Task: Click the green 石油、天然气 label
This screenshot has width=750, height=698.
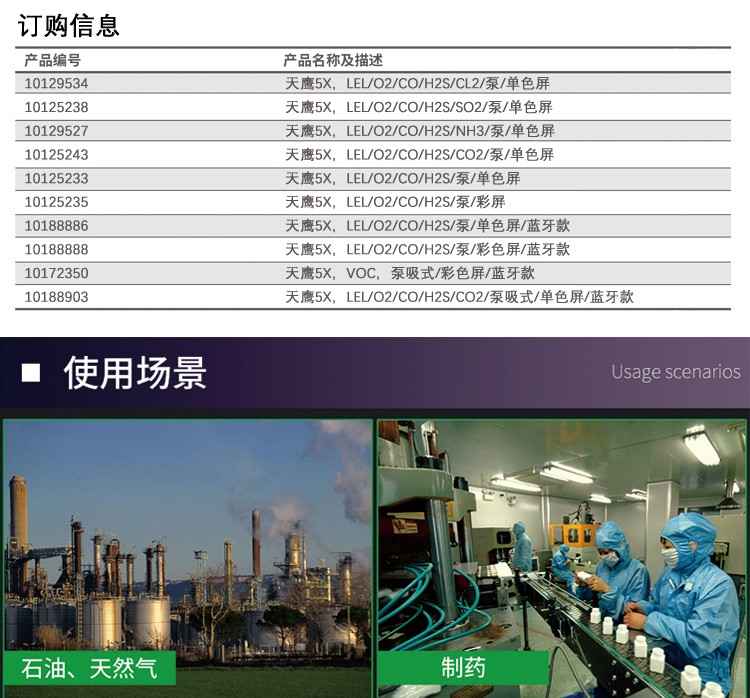Action: click(x=90, y=667)
